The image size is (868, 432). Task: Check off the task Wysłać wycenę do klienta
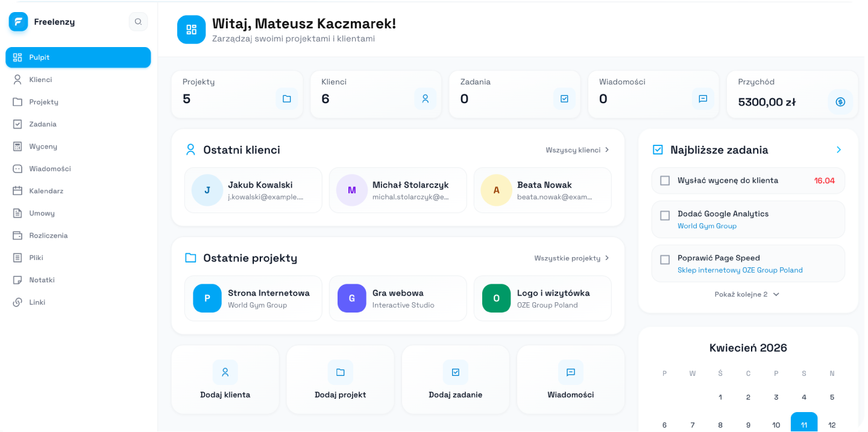665,180
